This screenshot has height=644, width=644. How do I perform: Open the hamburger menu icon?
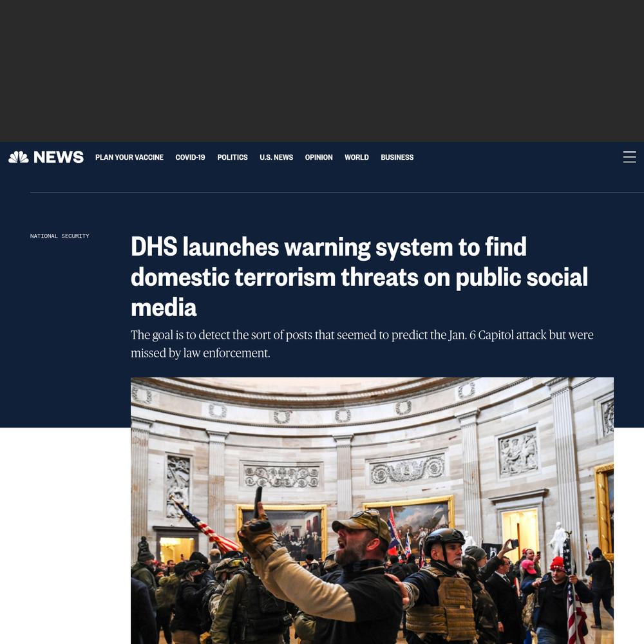[x=629, y=157]
